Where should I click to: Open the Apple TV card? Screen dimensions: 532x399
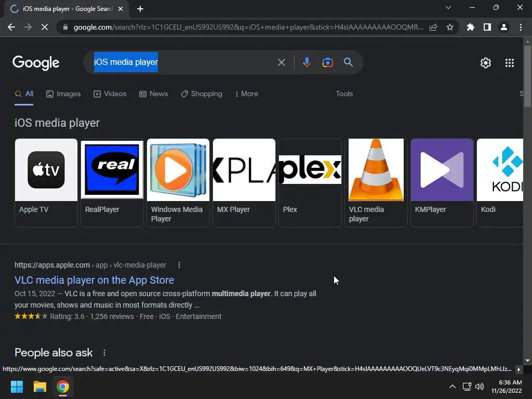click(46, 182)
